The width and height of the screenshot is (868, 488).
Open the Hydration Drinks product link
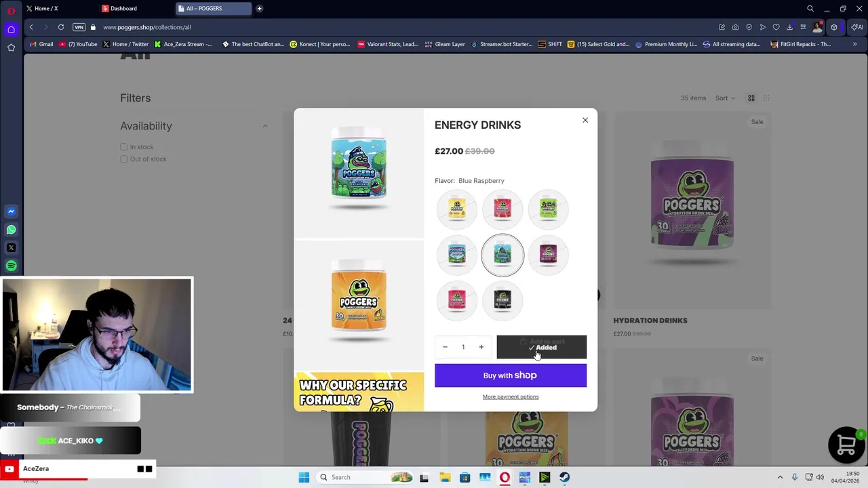[x=650, y=321]
